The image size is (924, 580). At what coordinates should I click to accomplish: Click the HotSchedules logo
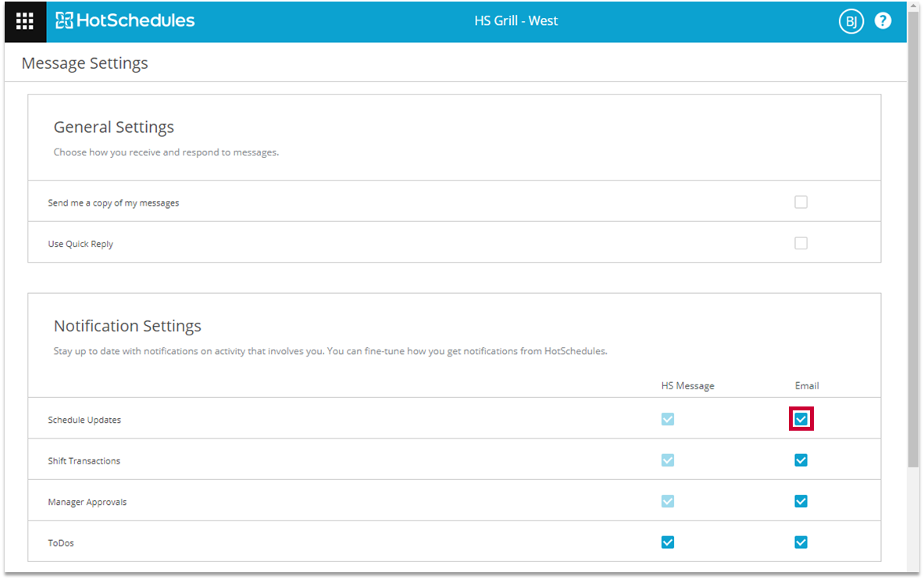(x=125, y=21)
